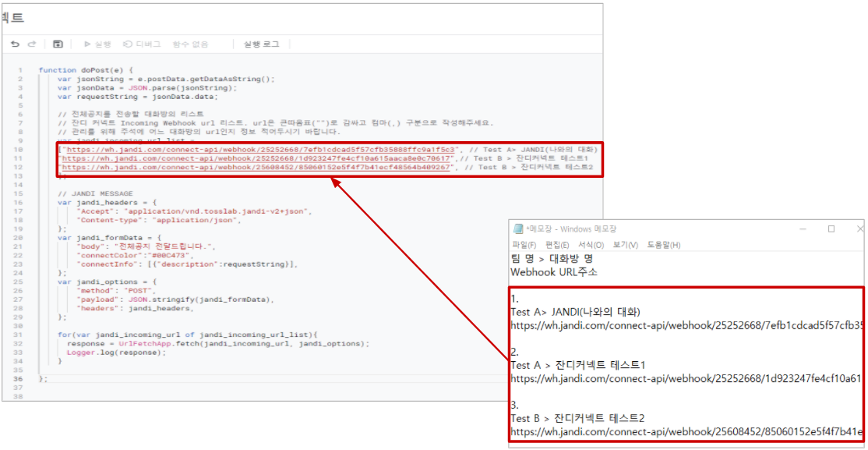Image resolution: width=868 pixels, height=450 pixels.
Task: Open the 함수 없음 function selector
Action: 190,44
